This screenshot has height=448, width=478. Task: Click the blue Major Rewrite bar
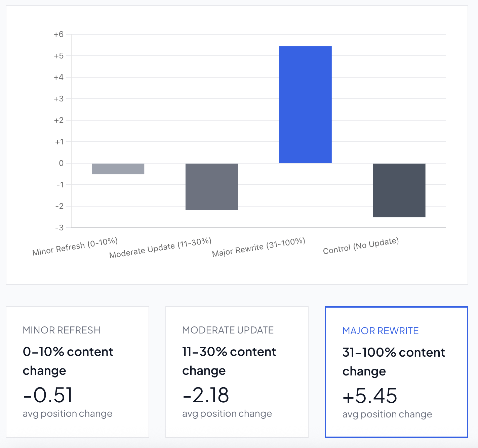point(305,104)
